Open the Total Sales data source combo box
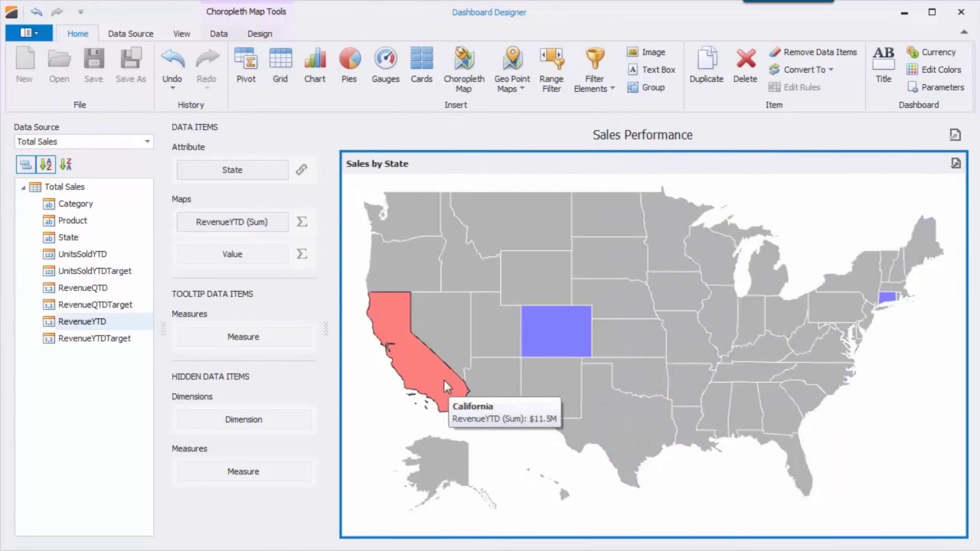Viewport: 980px width, 551px height. [x=84, y=142]
